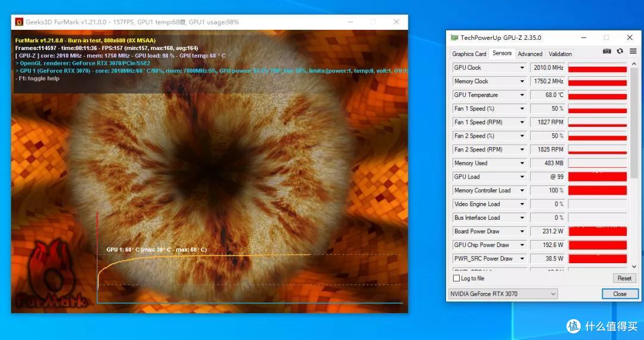
Task: Open the Fan 1 Speed (RPM) dropdown
Action: pyautogui.click(x=522, y=122)
